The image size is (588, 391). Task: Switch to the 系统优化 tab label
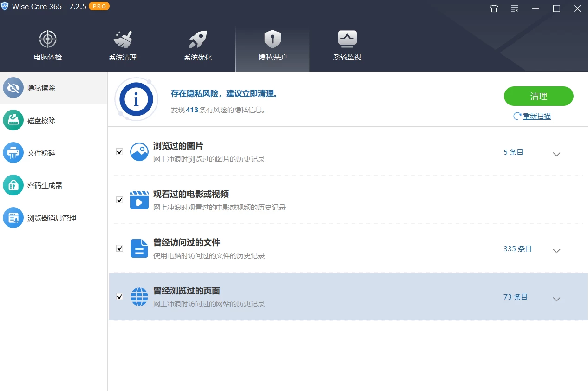(198, 58)
